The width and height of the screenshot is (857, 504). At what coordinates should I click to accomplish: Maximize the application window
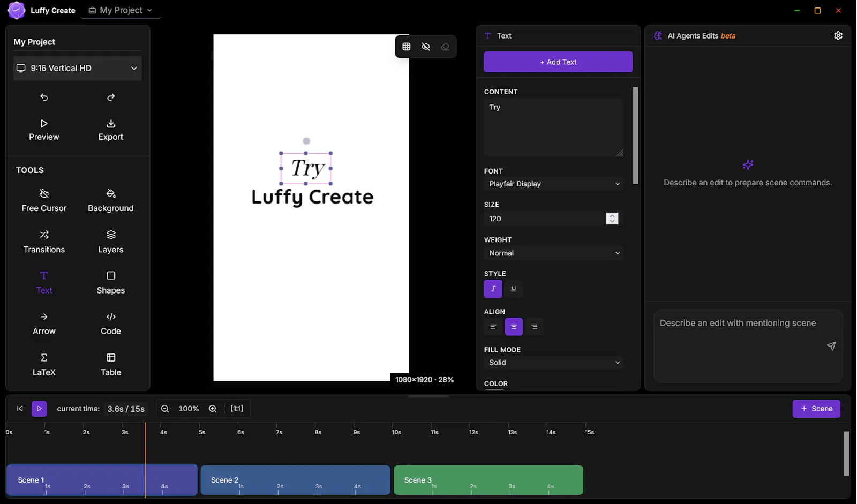pyautogui.click(x=817, y=10)
